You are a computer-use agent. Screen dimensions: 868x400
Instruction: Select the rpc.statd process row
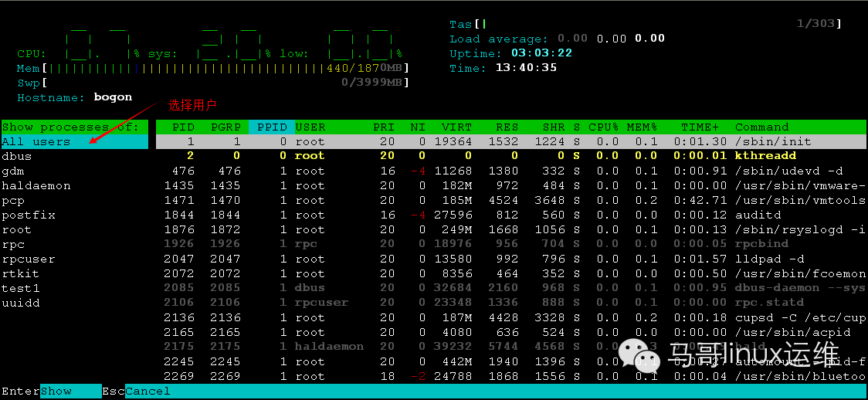coord(511,303)
